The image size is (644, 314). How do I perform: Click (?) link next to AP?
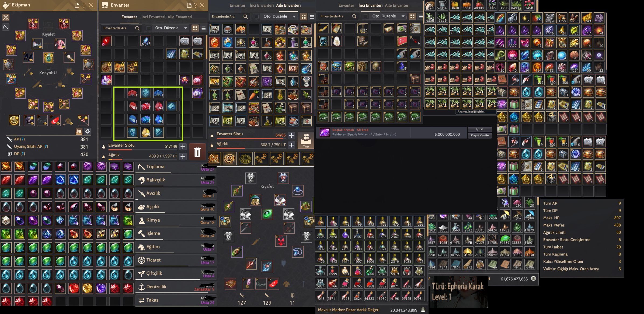pos(22,139)
